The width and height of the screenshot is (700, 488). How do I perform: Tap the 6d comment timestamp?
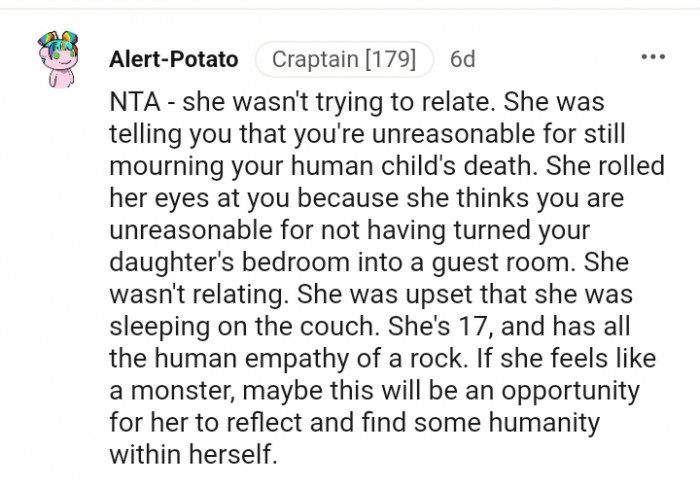tap(462, 59)
